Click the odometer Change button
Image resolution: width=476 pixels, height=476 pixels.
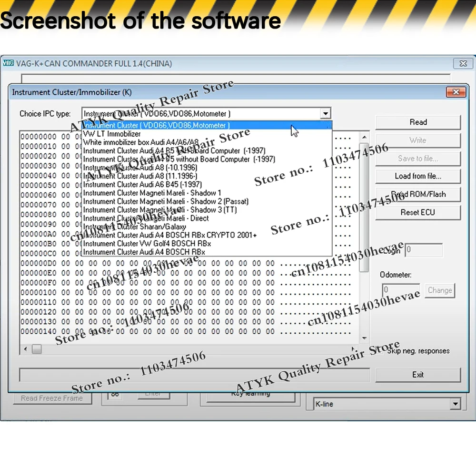439,290
